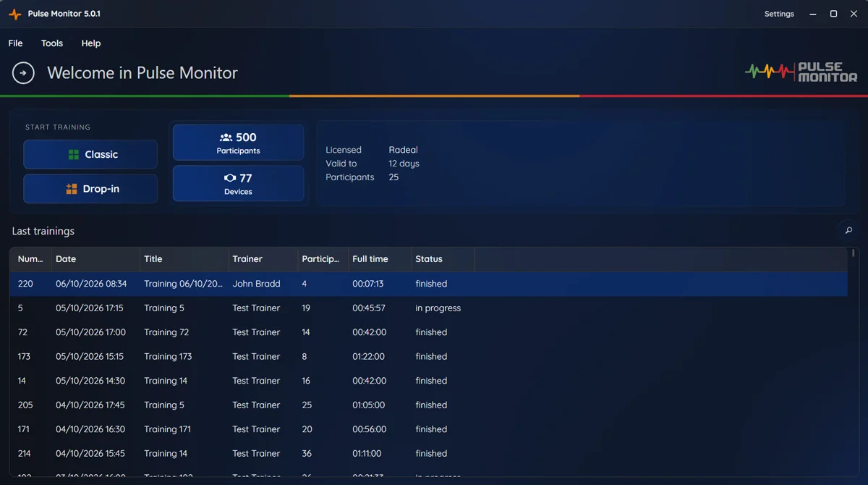The height and width of the screenshot is (485, 868).
Task: Sort by the Trainer column header
Action: [263, 259]
